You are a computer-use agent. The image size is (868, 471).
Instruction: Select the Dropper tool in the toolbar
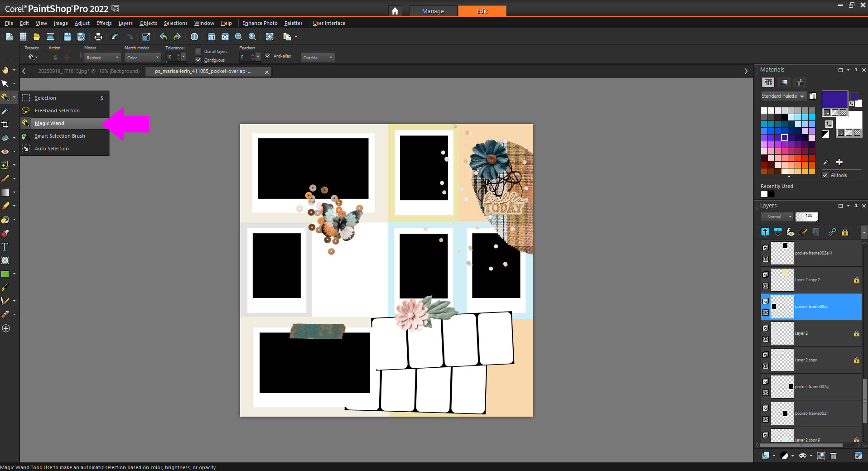click(x=5, y=111)
